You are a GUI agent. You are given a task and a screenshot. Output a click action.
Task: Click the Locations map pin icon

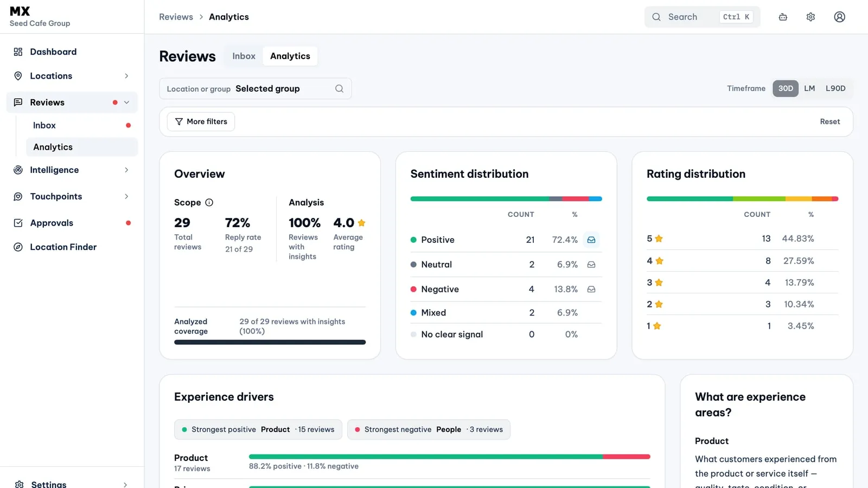click(18, 76)
